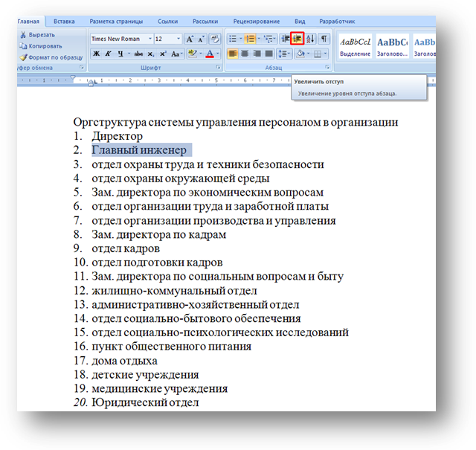Open numbering library dropdown arrow
The image size is (476, 450).
pyautogui.click(x=259, y=39)
